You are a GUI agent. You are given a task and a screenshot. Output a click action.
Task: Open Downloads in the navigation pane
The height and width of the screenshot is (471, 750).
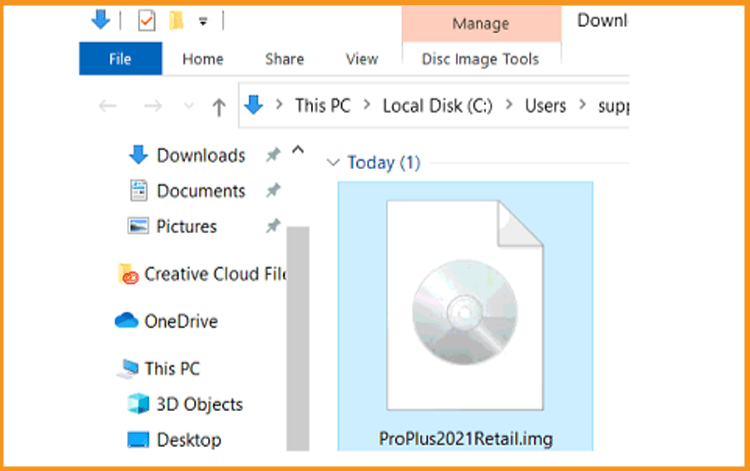point(201,155)
